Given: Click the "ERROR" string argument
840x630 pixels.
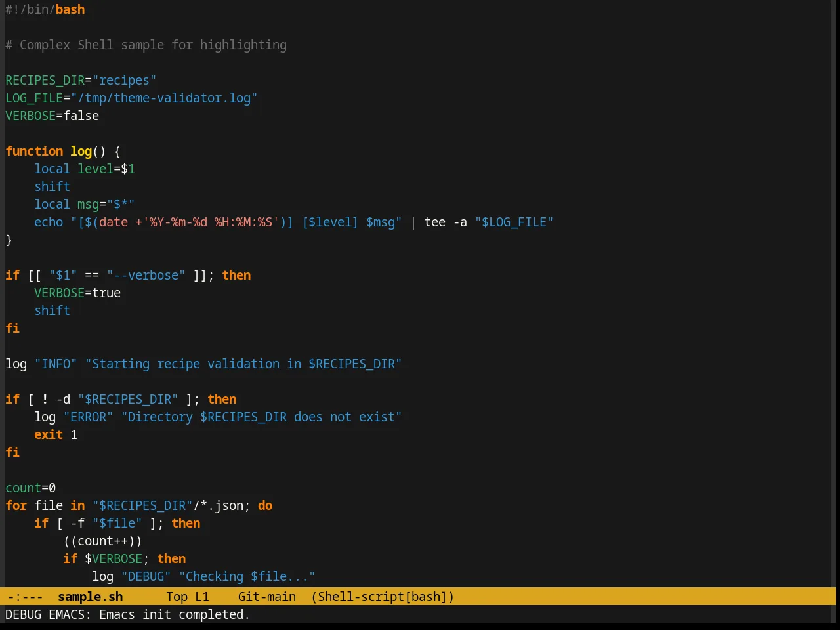Looking at the screenshot, I should pos(88,417).
